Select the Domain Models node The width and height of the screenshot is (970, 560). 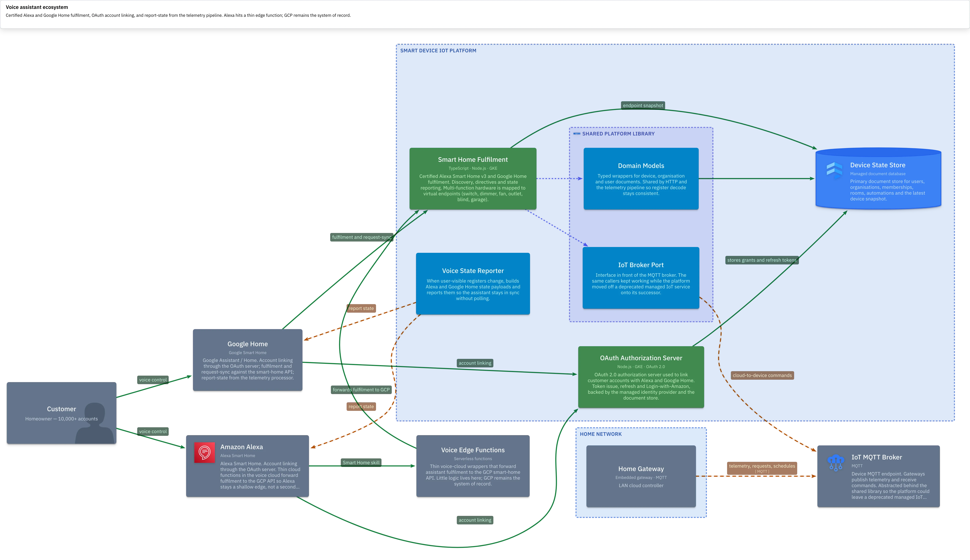coord(641,179)
